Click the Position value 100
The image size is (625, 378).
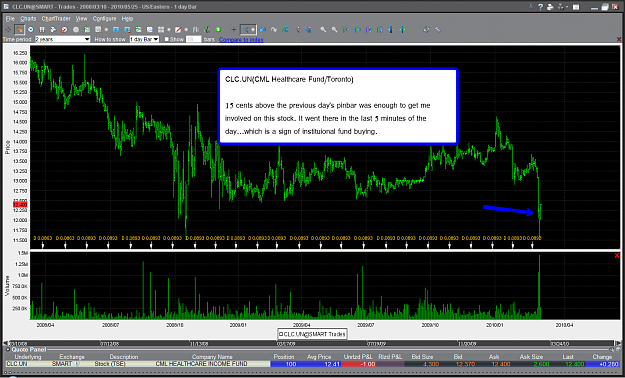coord(291,364)
